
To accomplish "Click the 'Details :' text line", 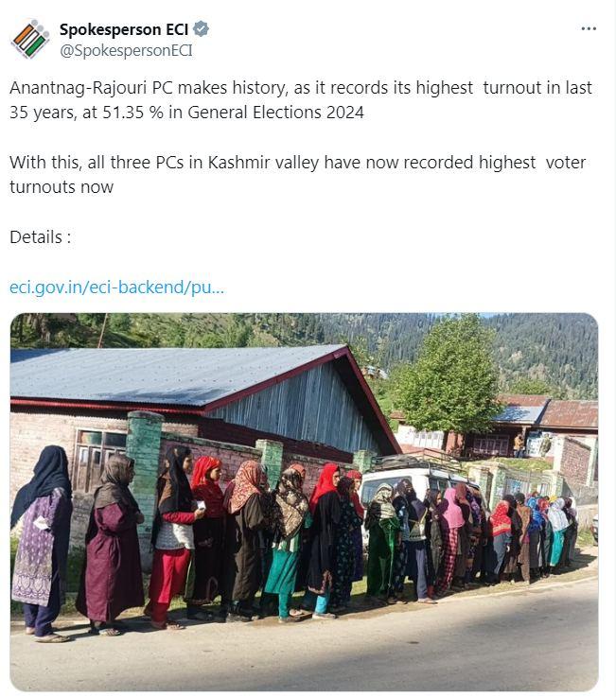I will pyautogui.click(x=41, y=237).
